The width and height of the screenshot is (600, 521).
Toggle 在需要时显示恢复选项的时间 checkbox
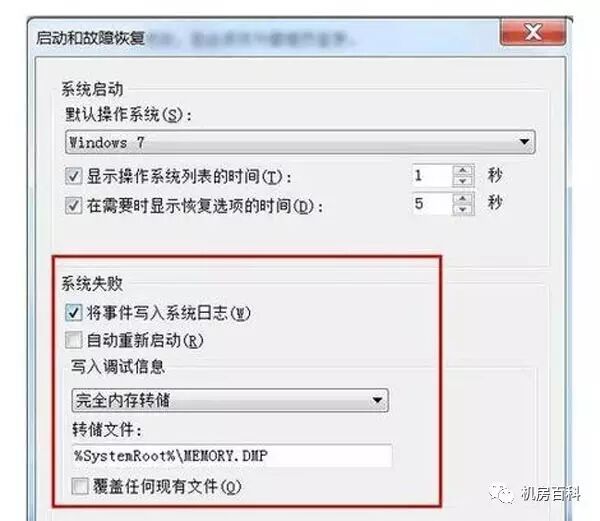pos(73,206)
